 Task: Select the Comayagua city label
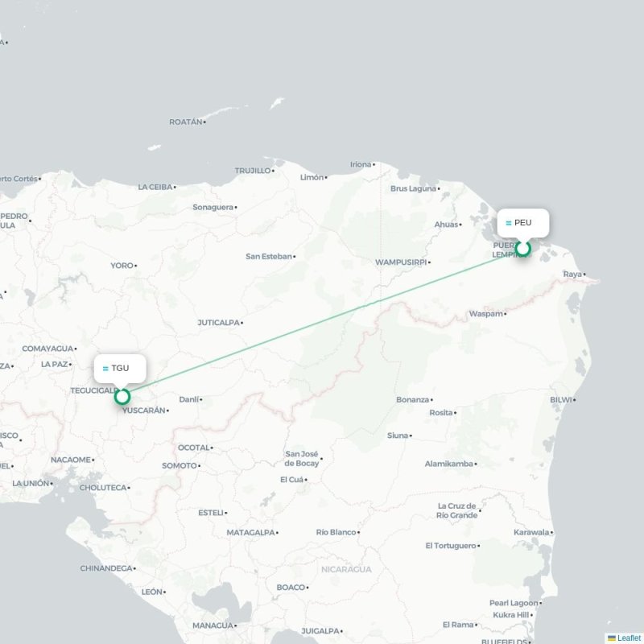[x=47, y=349]
